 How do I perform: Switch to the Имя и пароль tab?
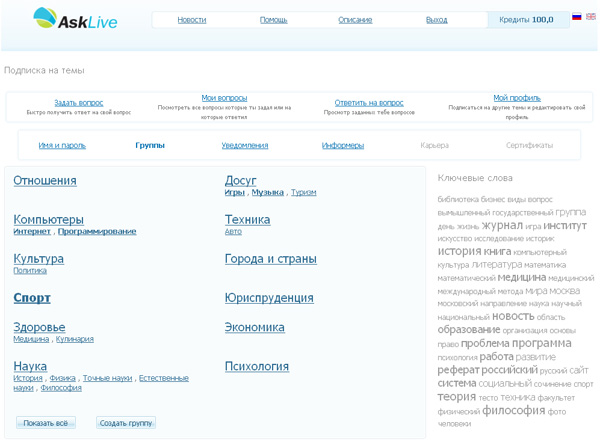click(62, 146)
